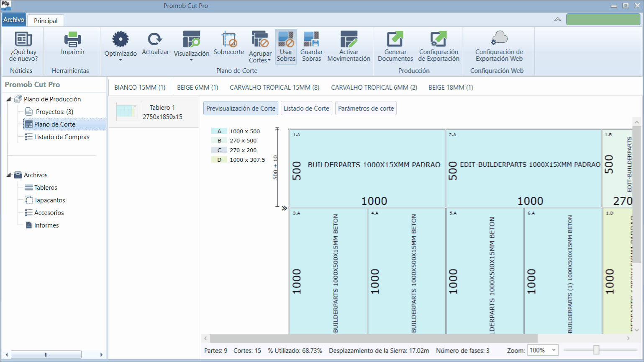This screenshot has height=362, width=644.
Task: Select the green part labeled 1.D
Action: [x=618, y=271]
